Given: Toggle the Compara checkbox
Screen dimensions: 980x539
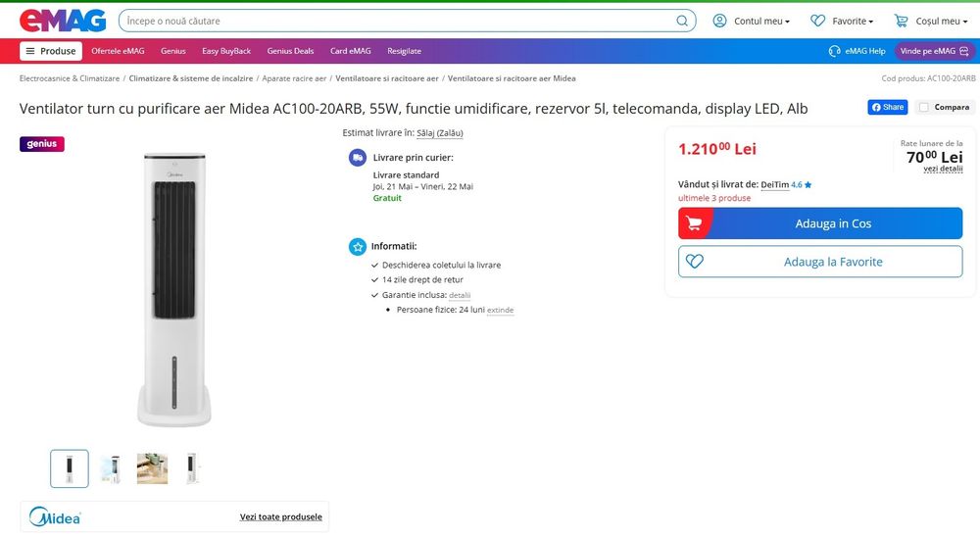Looking at the screenshot, I should tap(924, 108).
